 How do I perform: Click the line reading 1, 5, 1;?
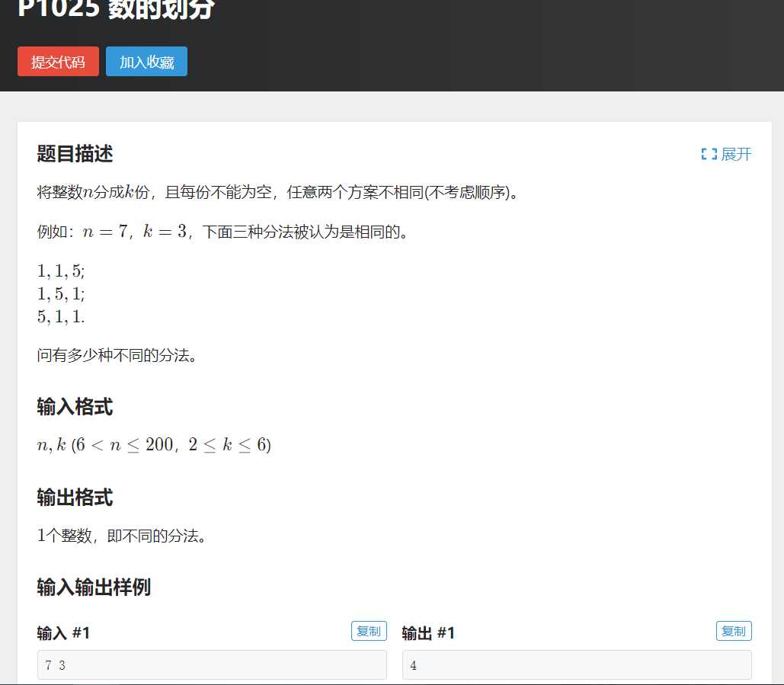(x=61, y=294)
